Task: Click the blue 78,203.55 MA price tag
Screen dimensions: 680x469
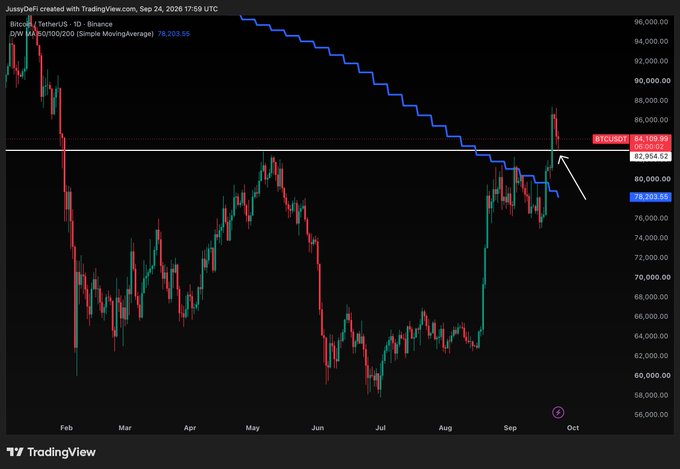Action: click(x=651, y=197)
